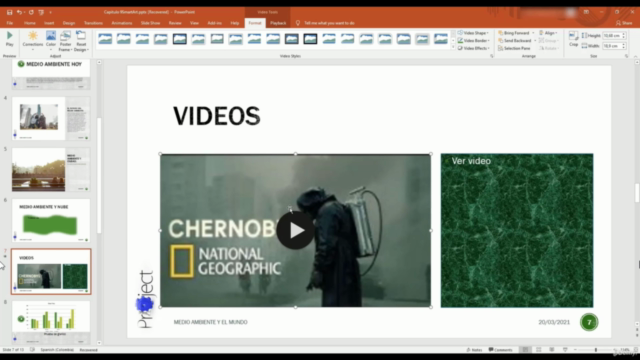Click the date 20/03/2021 in footer
The height and width of the screenshot is (360, 640).
click(x=554, y=322)
